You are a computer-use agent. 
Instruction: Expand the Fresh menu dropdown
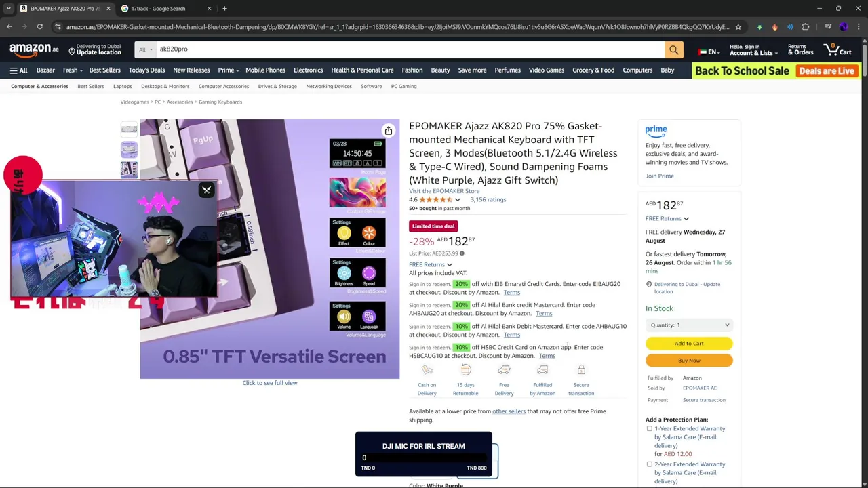[x=73, y=70]
